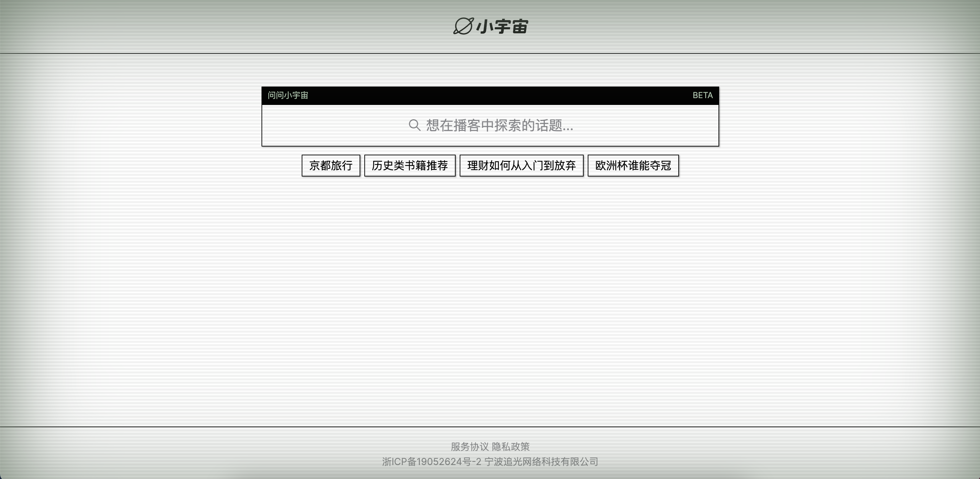980x479 pixels.
Task: Open the 隐私政策 link
Action: pyautogui.click(x=510, y=446)
